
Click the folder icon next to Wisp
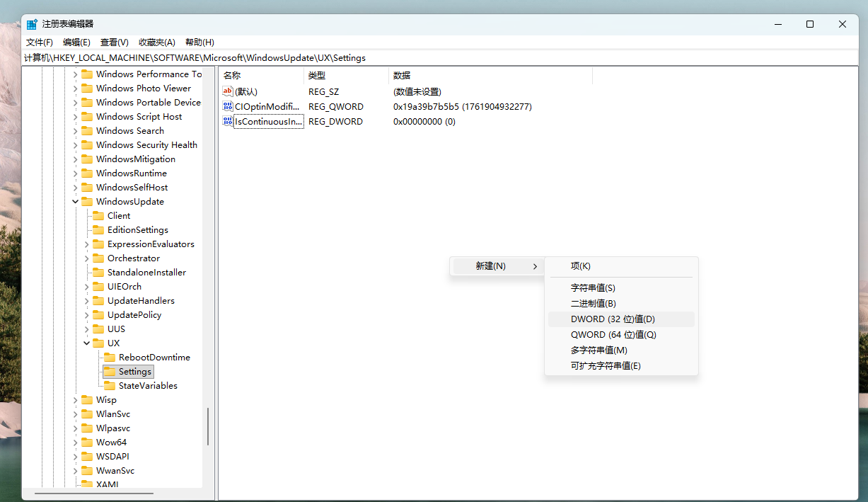[87, 400]
